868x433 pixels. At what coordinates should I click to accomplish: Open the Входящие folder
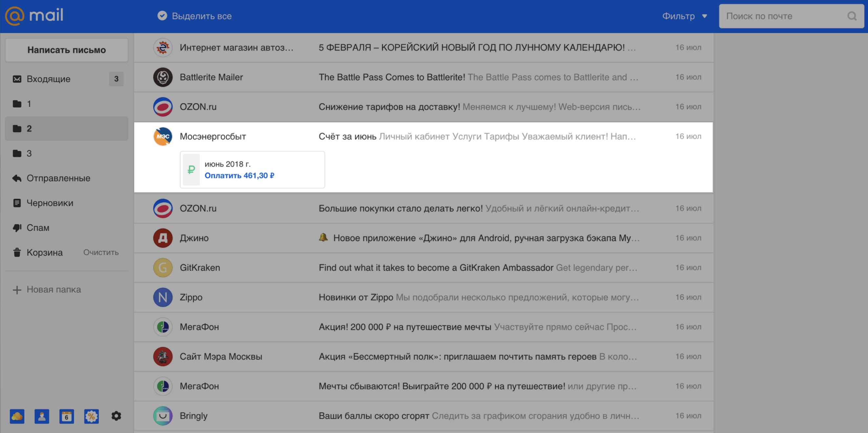tap(67, 79)
